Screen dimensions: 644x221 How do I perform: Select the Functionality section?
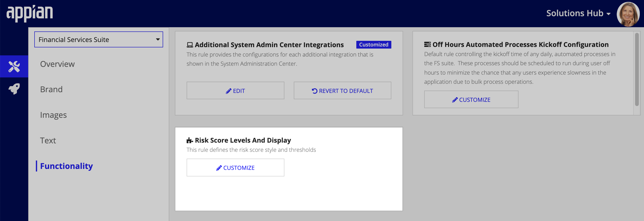coord(66,166)
